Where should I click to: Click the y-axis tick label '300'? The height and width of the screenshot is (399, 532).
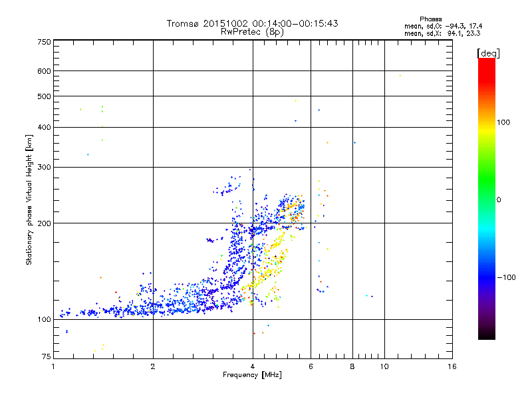[44, 168]
